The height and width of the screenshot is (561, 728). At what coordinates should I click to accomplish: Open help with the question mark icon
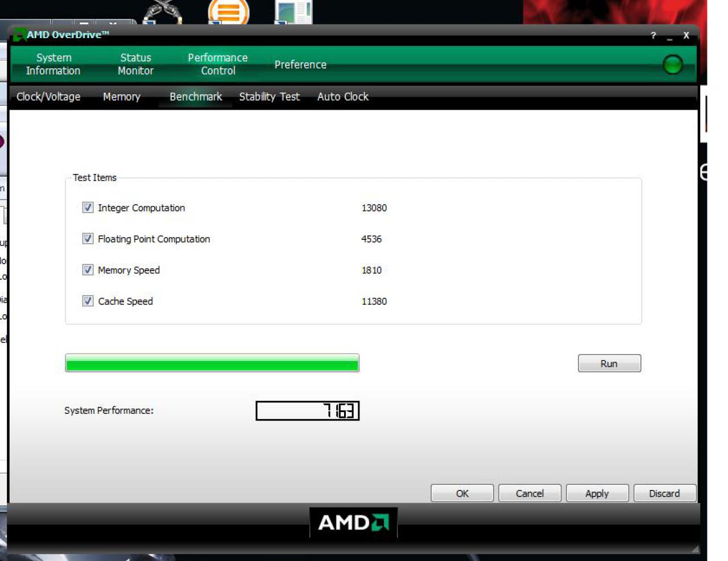(653, 35)
